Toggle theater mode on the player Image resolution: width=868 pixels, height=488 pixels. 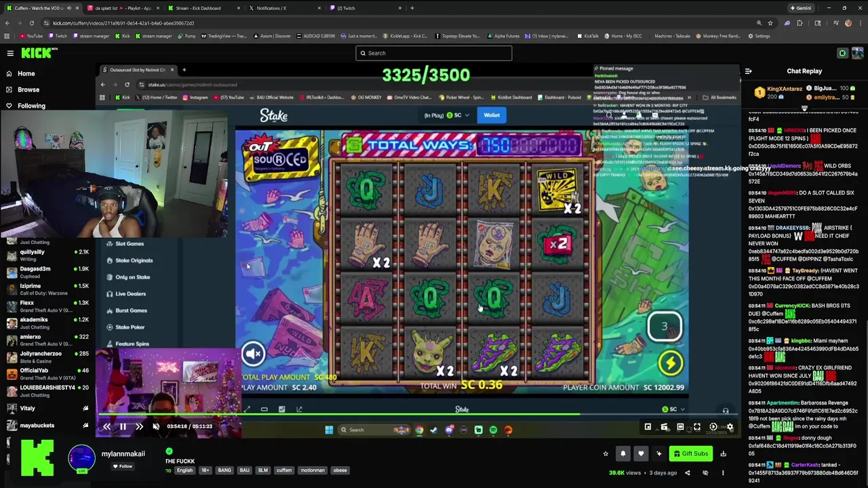click(x=680, y=427)
